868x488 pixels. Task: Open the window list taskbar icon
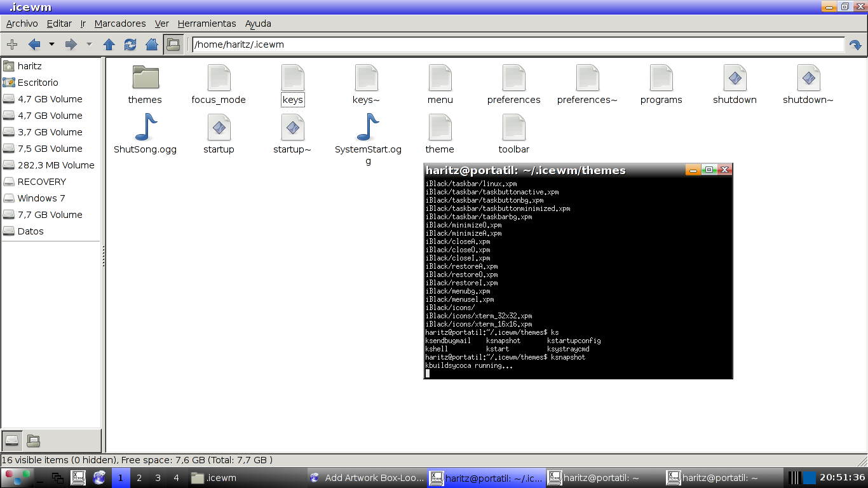pyautogui.click(x=58, y=478)
